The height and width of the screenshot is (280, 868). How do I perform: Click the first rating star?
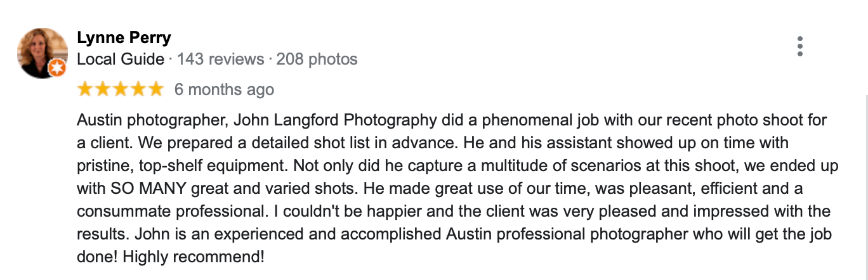(x=85, y=90)
